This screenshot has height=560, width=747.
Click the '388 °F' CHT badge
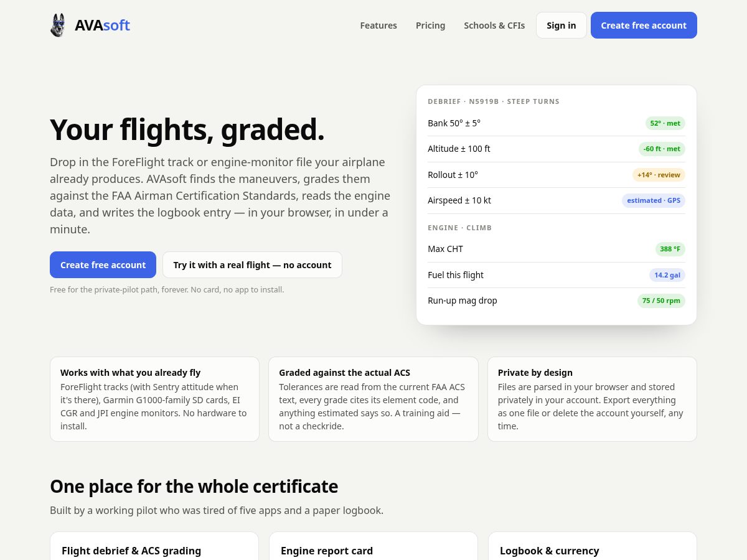670,249
